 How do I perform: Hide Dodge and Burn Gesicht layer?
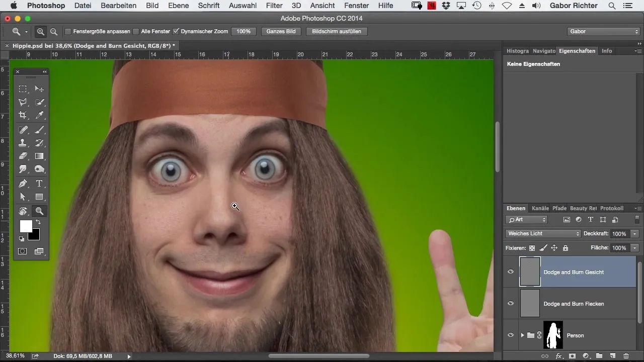[511, 272]
